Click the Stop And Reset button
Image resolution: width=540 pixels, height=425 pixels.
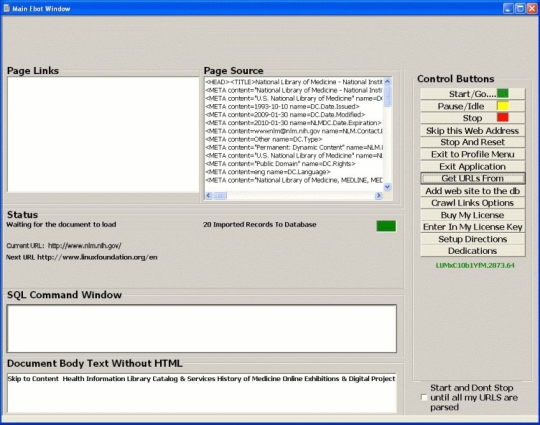tap(472, 142)
